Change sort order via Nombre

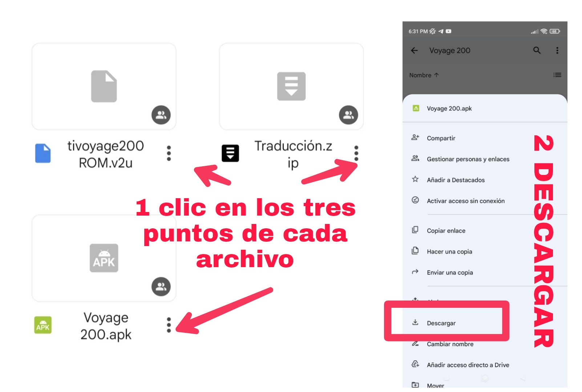point(424,75)
